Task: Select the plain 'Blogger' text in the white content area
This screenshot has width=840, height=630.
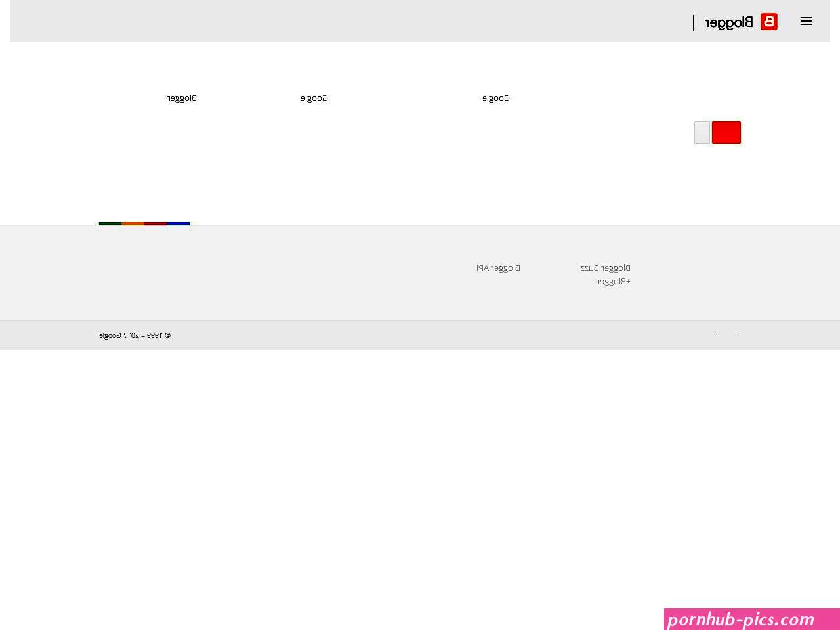Action: pyautogui.click(x=182, y=98)
